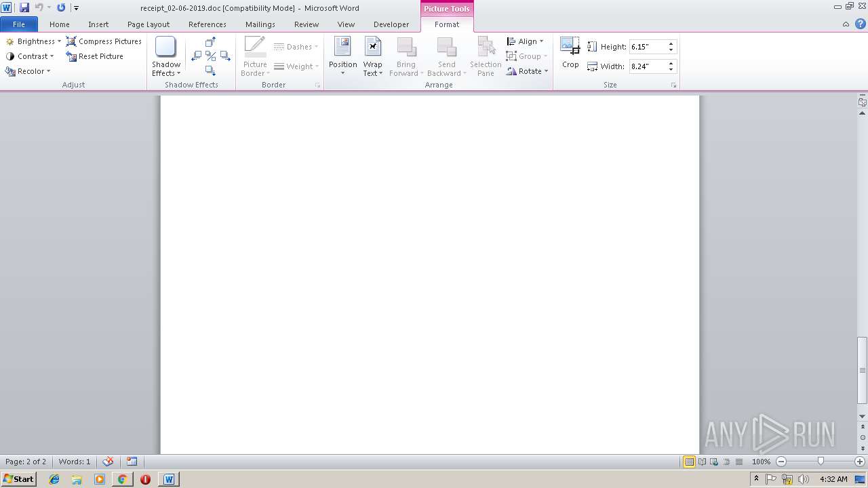This screenshot has height=488, width=868.
Task: Open Opera browser from taskbar
Action: 145,479
